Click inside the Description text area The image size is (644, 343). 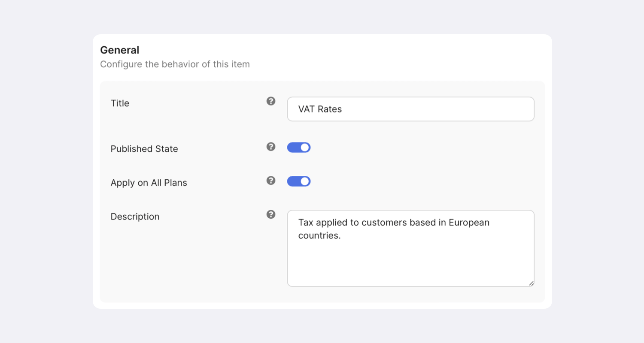click(x=410, y=262)
